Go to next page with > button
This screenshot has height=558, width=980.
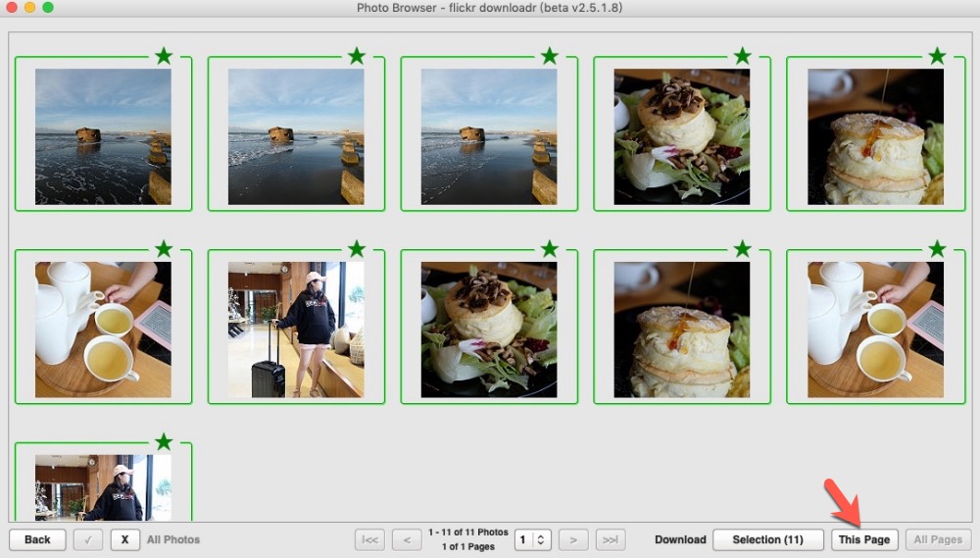573,539
